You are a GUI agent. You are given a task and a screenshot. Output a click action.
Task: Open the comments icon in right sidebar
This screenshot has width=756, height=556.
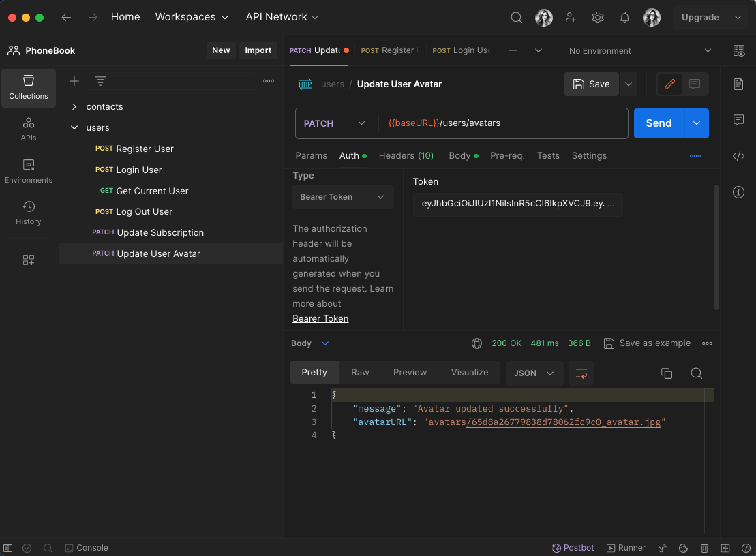coord(739,119)
